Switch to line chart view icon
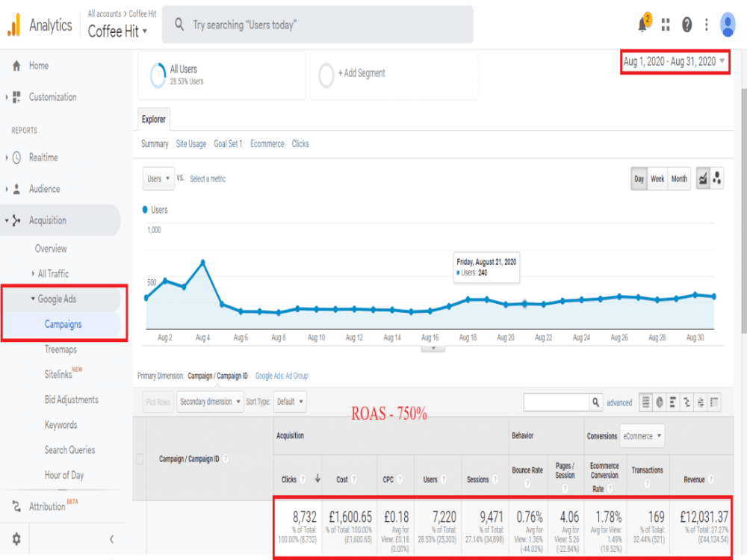 click(x=703, y=178)
